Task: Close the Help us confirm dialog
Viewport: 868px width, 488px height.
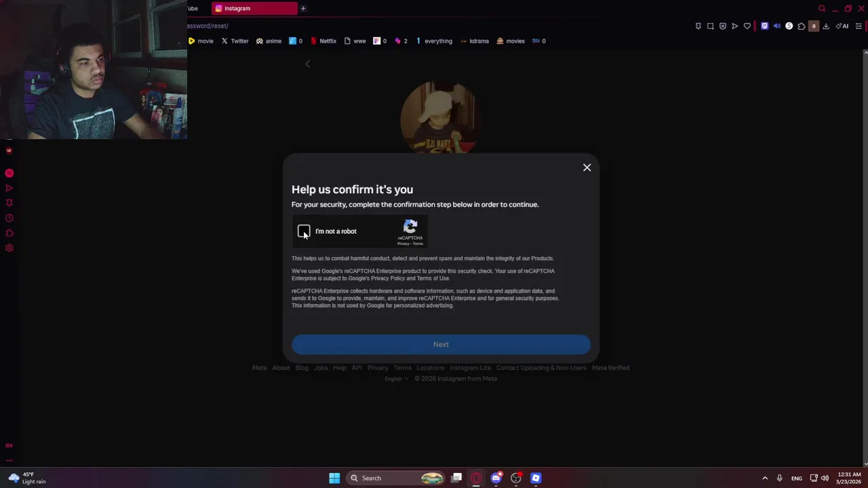Action: coord(587,167)
